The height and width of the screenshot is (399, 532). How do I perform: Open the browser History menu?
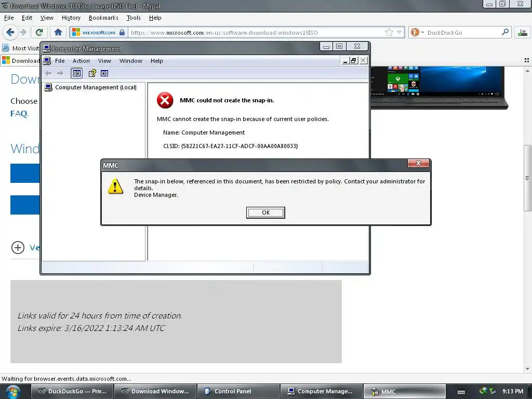click(71, 18)
